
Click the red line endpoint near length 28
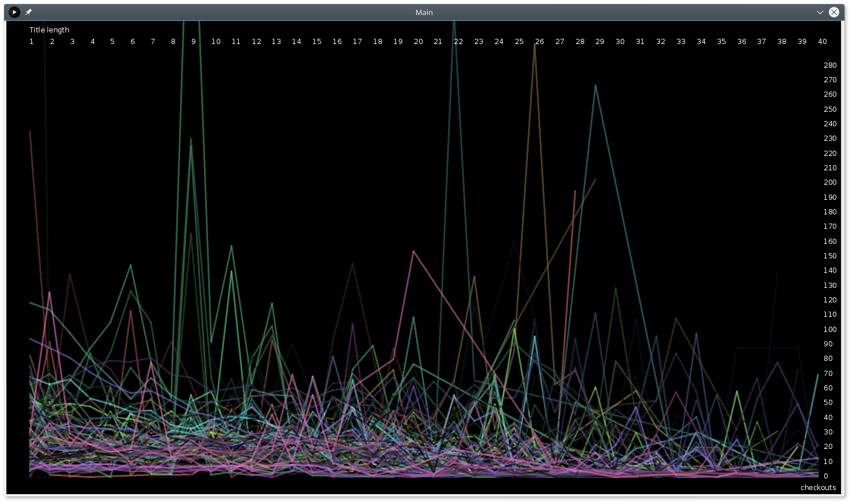pyautogui.click(x=575, y=191)
